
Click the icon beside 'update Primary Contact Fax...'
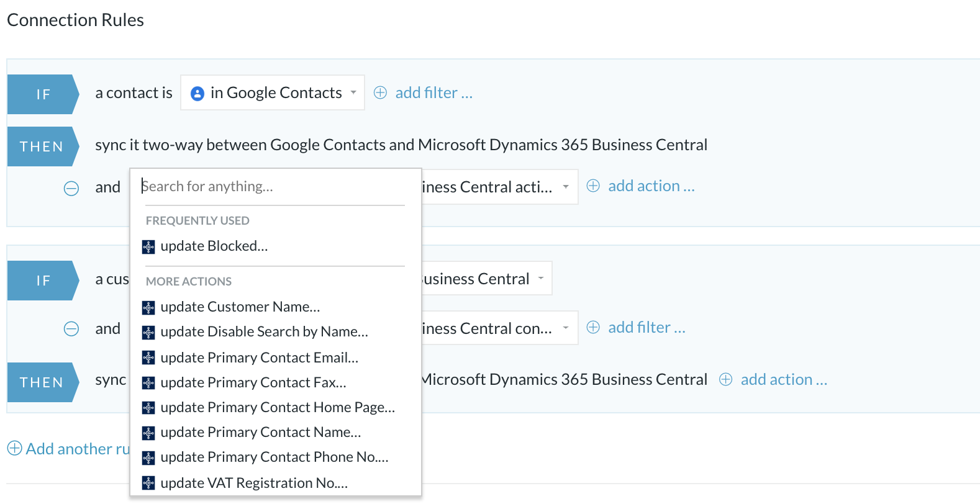(148, 383)
